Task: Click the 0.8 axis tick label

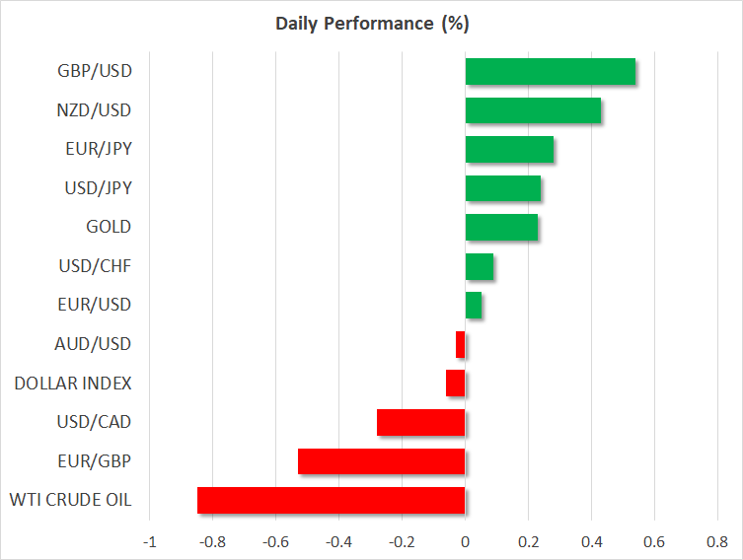Action: point(717,541)
